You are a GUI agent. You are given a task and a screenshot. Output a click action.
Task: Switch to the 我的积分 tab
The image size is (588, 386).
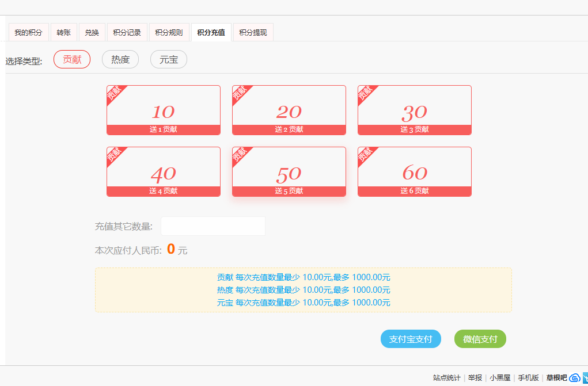pyautogui.click(x=28, y=32)
